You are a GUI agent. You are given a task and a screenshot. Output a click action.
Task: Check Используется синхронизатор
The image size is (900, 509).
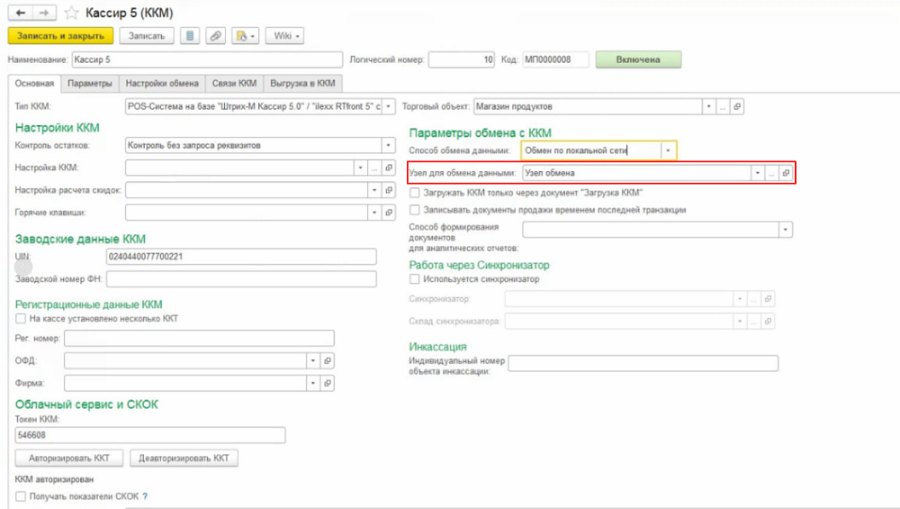click(x=414, y=279)
